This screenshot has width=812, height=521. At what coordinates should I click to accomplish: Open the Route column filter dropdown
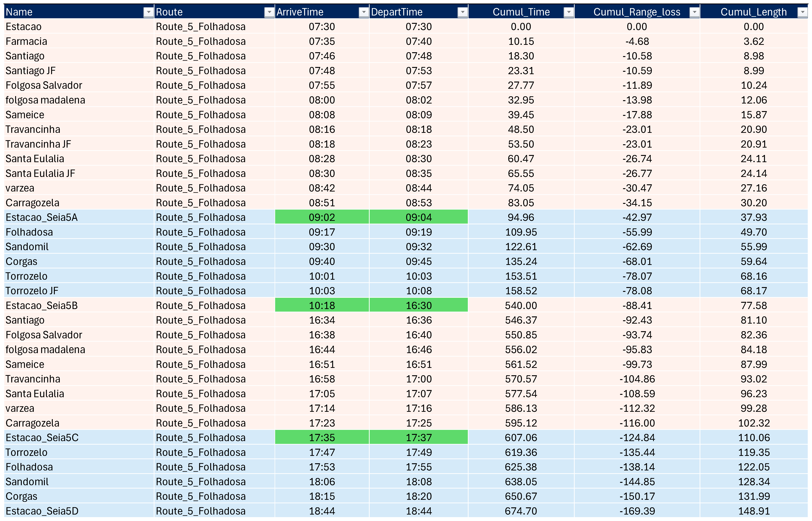pyautogui.click(x=269, y=13)
